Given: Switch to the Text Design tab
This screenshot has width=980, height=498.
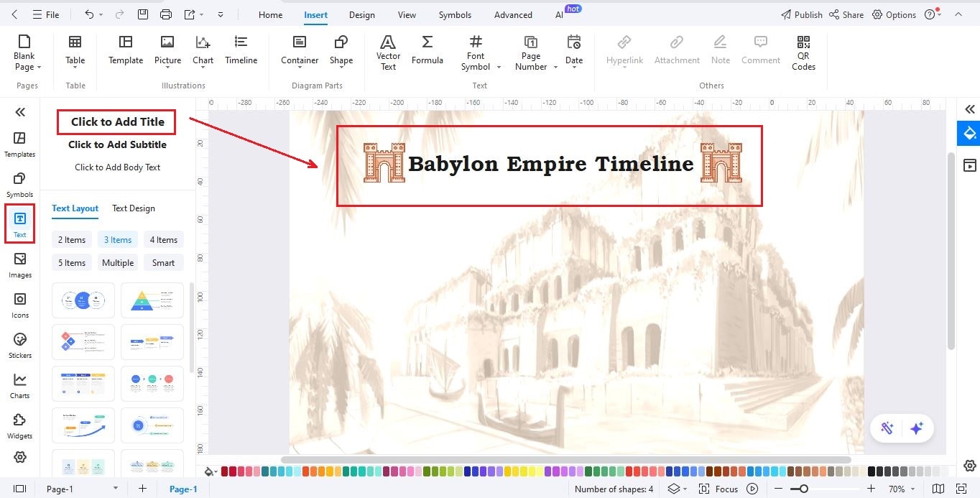Looking at the screenshot, I should [133, 208].
